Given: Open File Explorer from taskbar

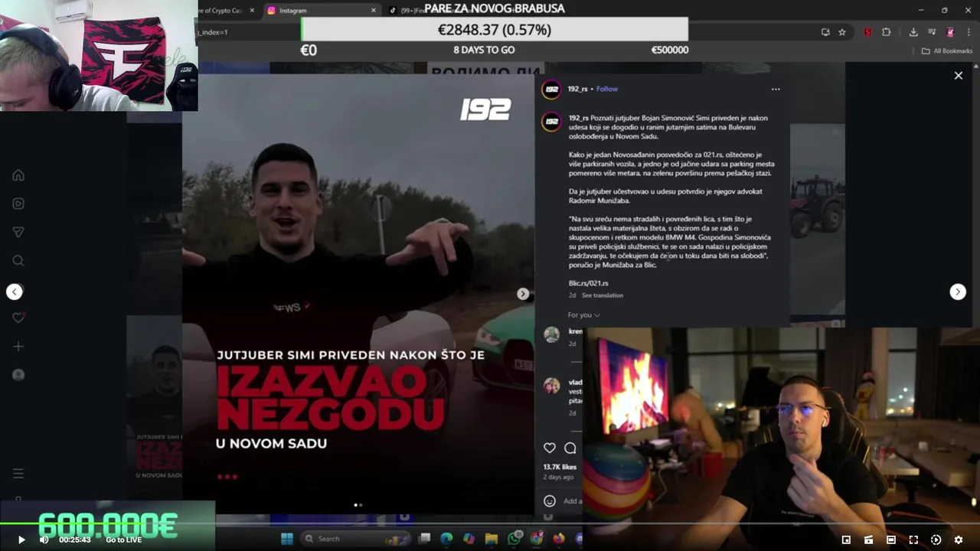Looking at the screenshot, I should click(492, 539).
